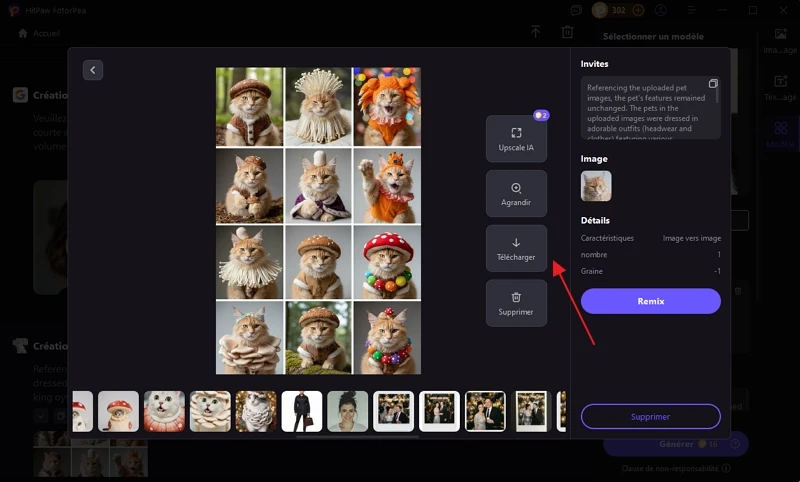This screenshot has width=800, height=482.
Task: Click the Agrandir zoom button
Action: point(516,194)
